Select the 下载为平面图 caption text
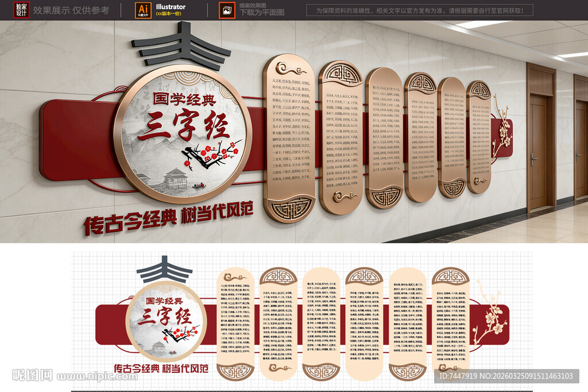The image size is (588, 392). coord(262,13)
